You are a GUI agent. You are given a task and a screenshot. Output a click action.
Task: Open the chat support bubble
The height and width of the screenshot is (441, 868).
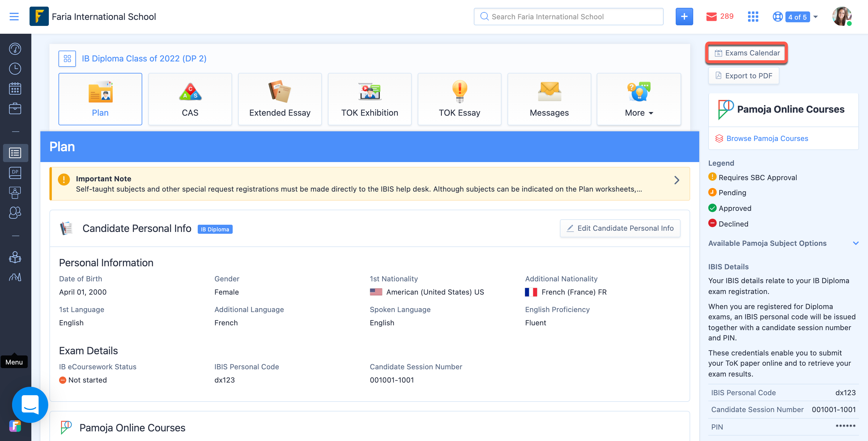(x=30, y=404)
